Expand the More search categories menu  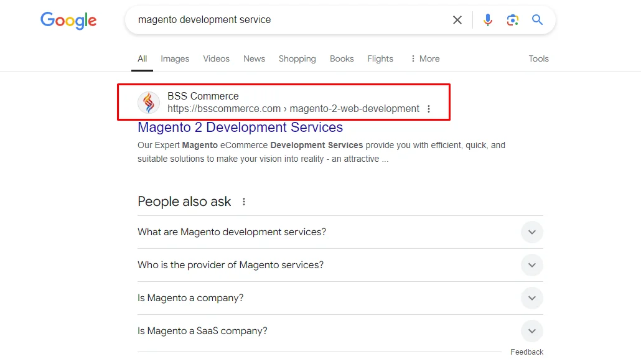click(x=425, y=59)
